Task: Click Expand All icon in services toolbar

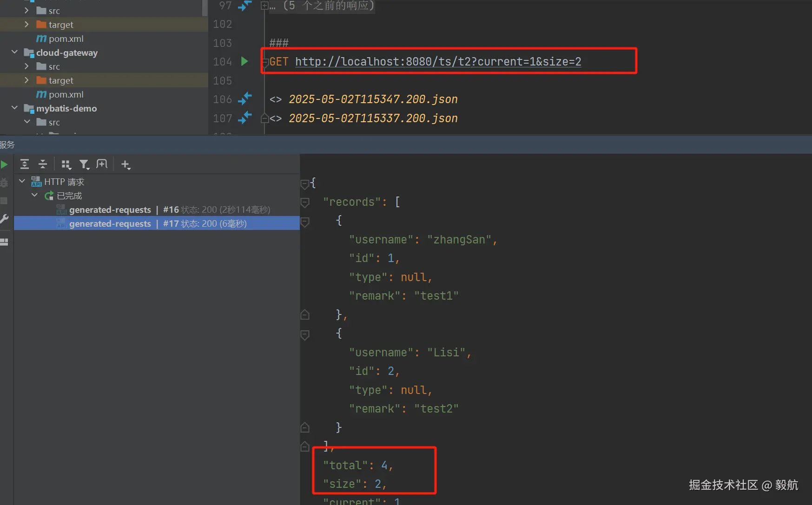Action: click(25, 164)
